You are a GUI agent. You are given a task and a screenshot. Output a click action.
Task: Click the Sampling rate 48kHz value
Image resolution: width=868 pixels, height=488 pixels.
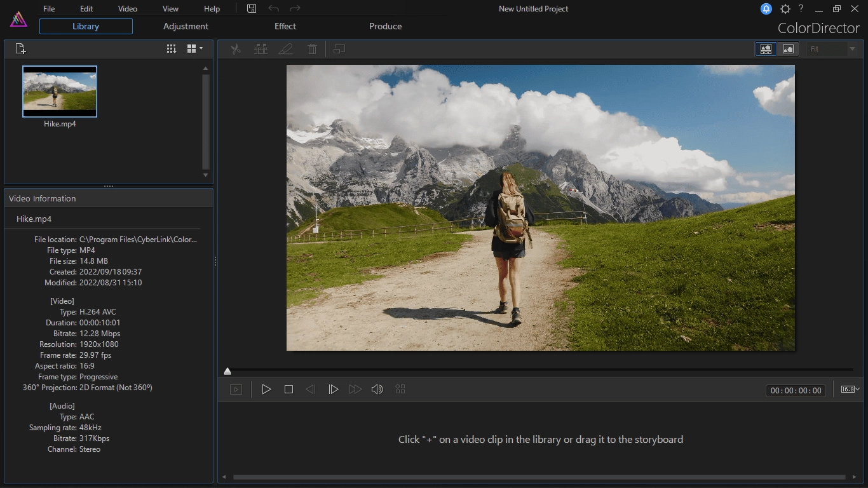90,428
